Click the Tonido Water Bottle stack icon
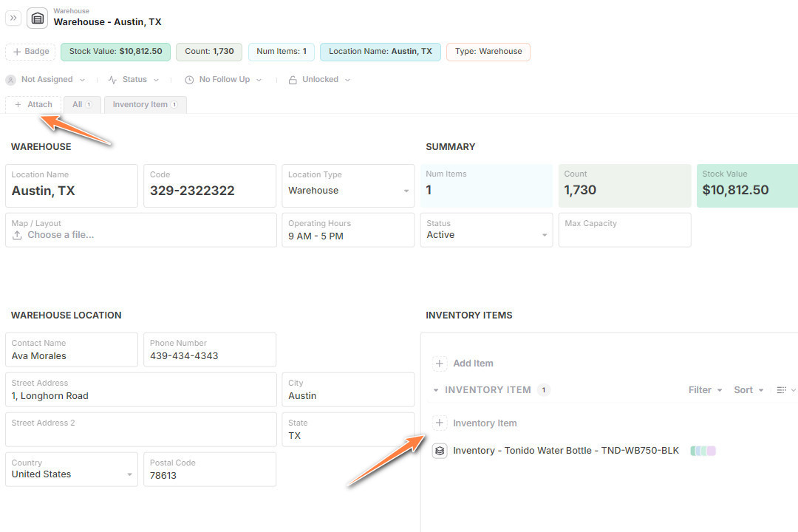The height and width of the screenshot is (532, 798). 440,451
